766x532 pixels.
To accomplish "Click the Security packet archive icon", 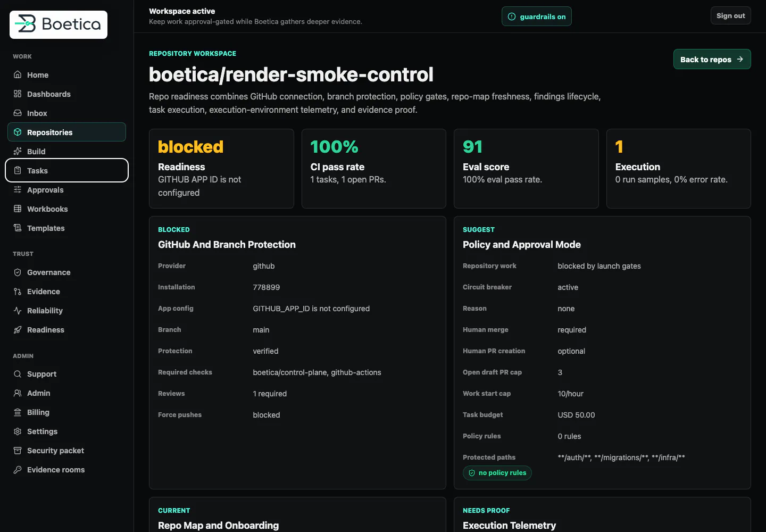I will [x=18, y=451].
